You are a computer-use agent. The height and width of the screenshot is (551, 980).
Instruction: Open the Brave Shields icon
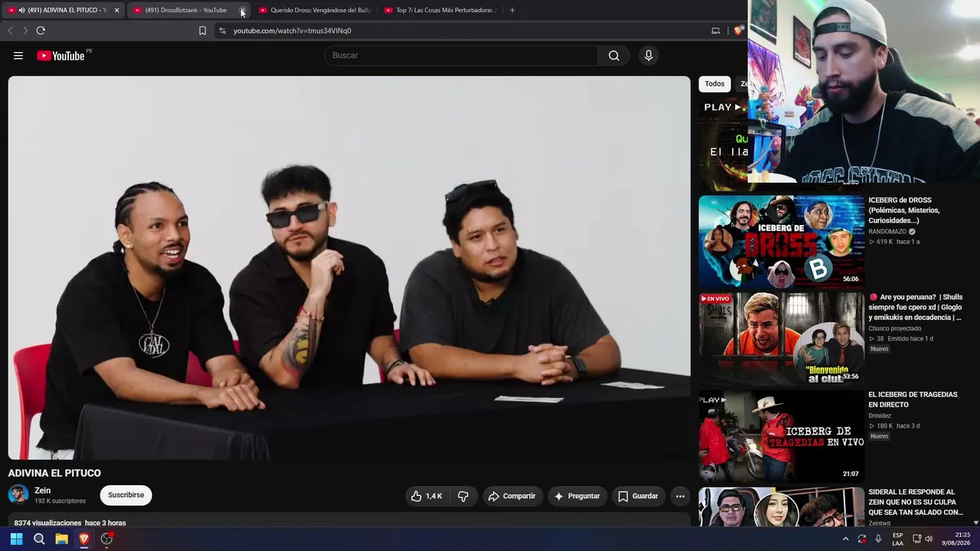(x=738, y=31)
